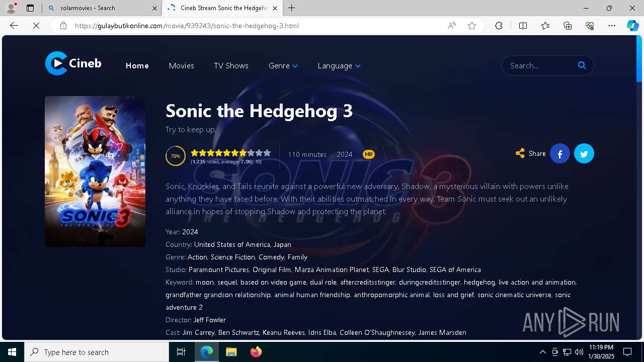Open a new browser tab

tap(292, 8)
